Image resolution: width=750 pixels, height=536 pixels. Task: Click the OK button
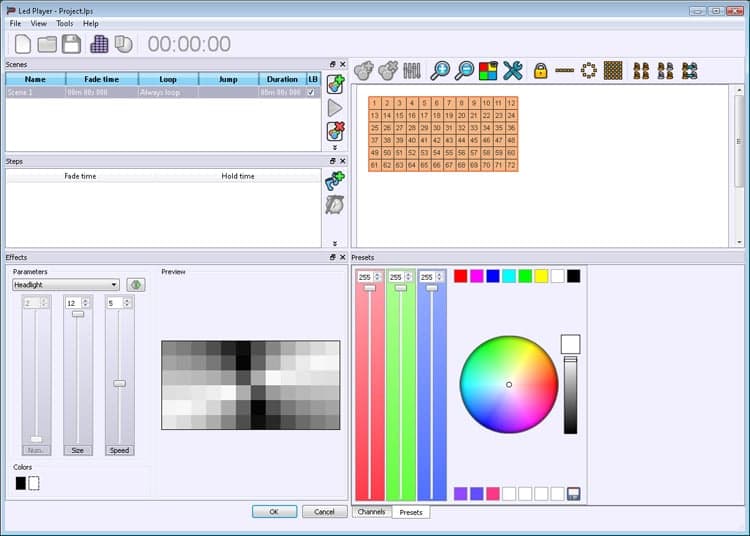point(274,511)
